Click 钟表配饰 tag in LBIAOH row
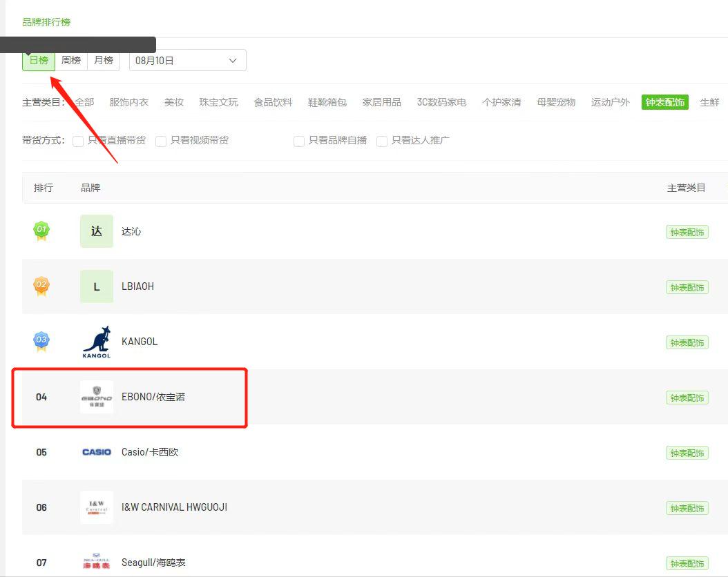This screenshot has width=728, height=577. pyautogui.click(x=687, y=287)
